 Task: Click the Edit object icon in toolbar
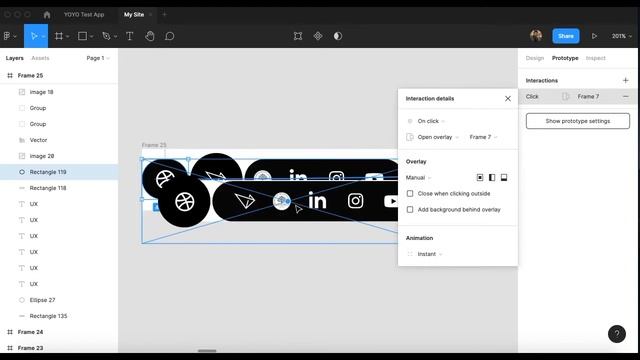click(x=298, y=36)
